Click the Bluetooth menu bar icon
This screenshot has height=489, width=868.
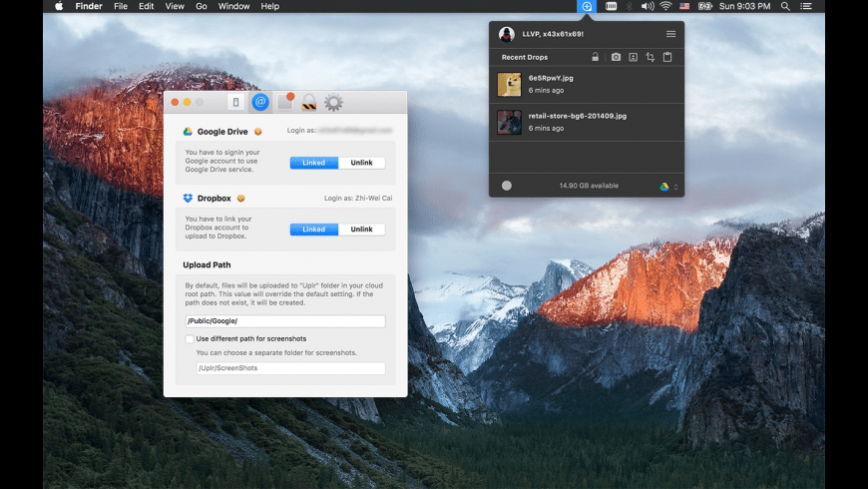click(x=629, y=6)
